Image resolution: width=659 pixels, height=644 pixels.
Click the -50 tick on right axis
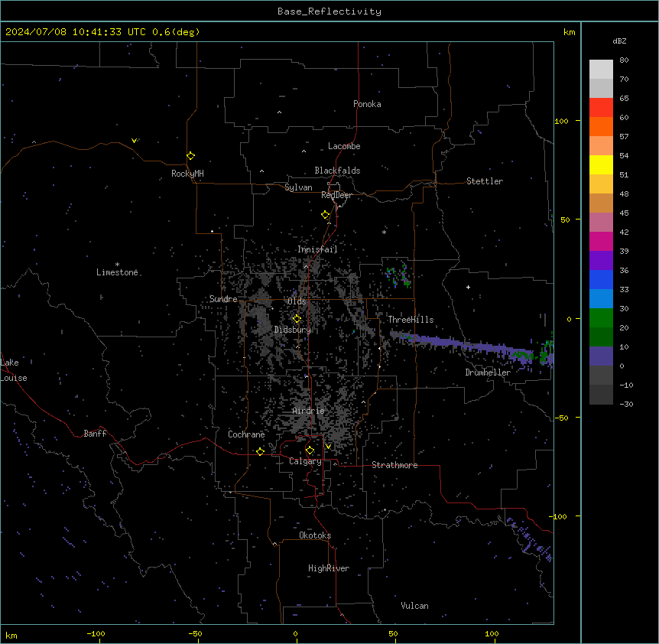[x=561, y=418]
